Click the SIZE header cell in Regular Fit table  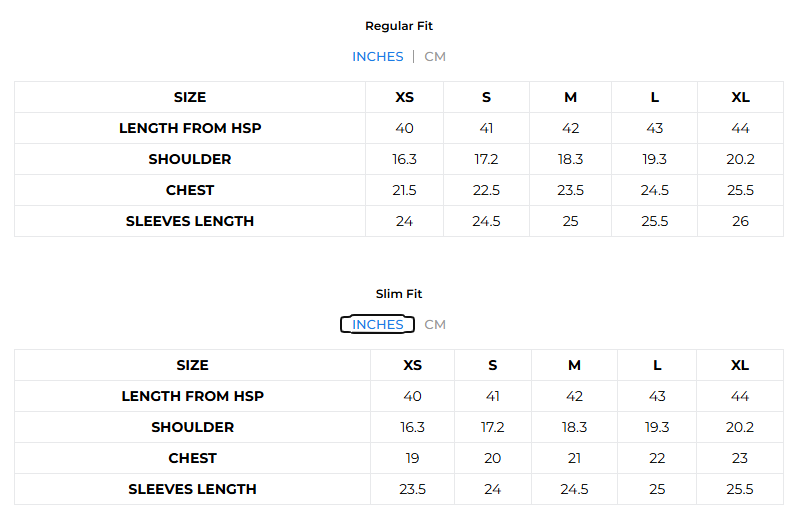click(x=190, y=97)
